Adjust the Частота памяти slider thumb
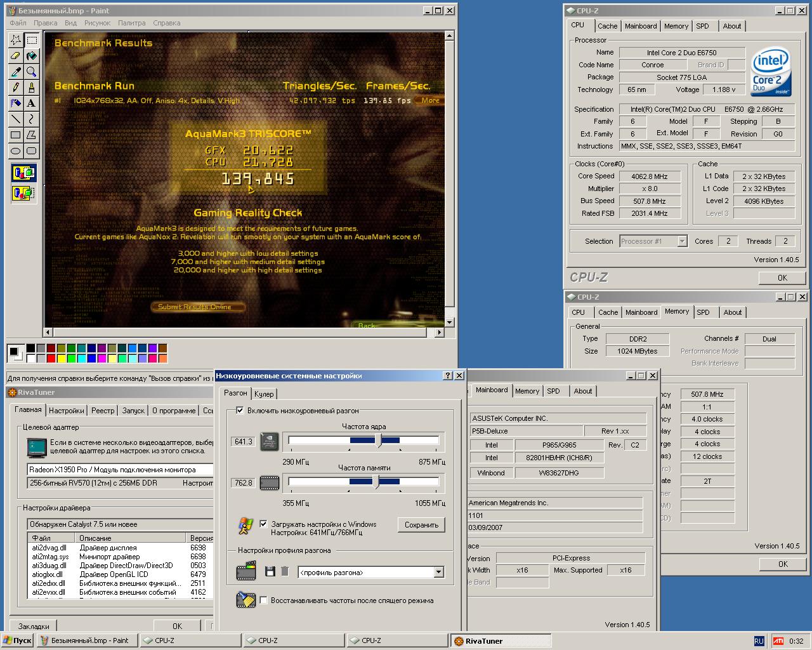 click(x=376, y=482)
